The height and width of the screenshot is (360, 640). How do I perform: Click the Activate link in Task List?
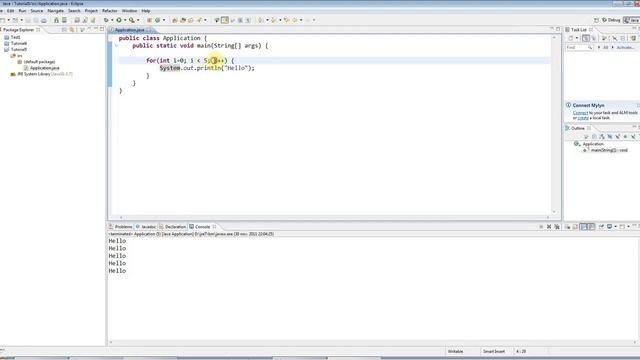click(625, 48)
